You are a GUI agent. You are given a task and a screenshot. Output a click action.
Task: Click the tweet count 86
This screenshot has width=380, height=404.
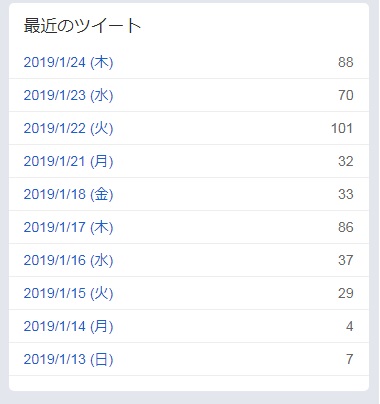click(346, 227)
